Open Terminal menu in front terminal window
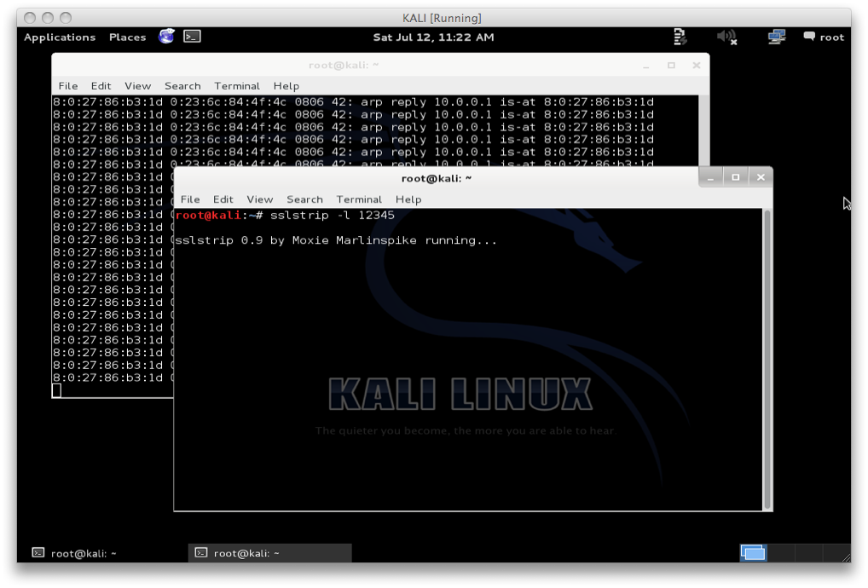Viewport: 868px width, 588px height. 359,199
